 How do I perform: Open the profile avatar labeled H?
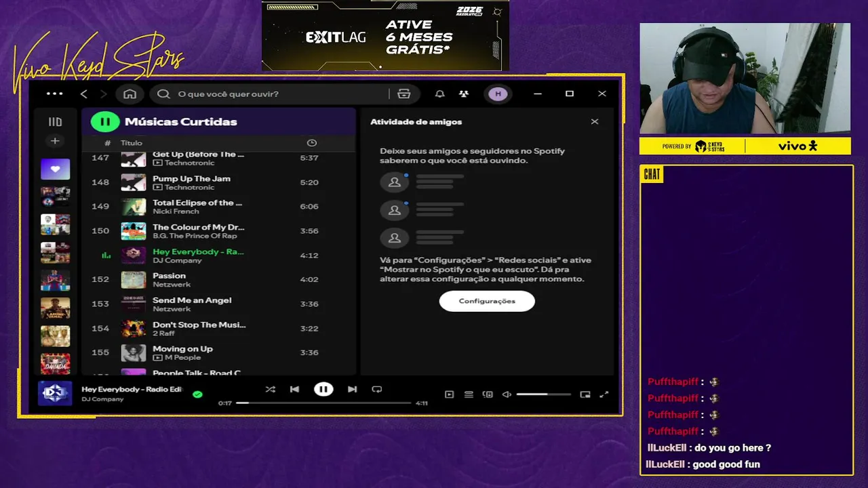tap(498, 94)
